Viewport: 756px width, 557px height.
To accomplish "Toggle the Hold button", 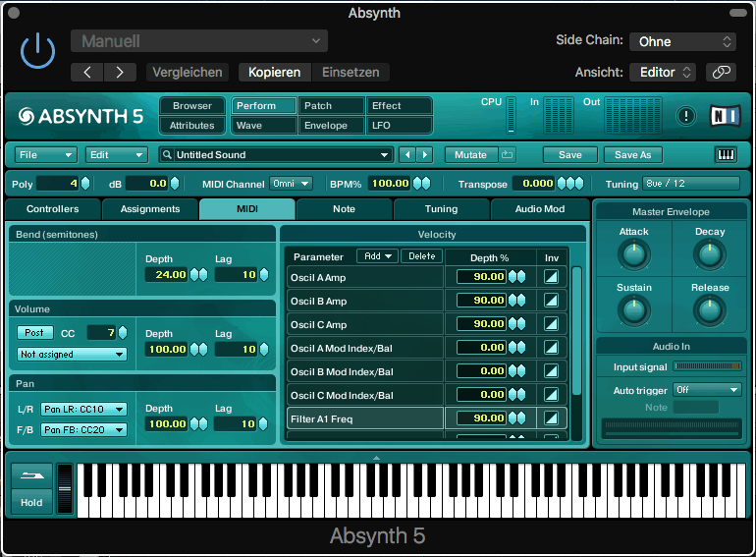I will (x=31, y=502).
